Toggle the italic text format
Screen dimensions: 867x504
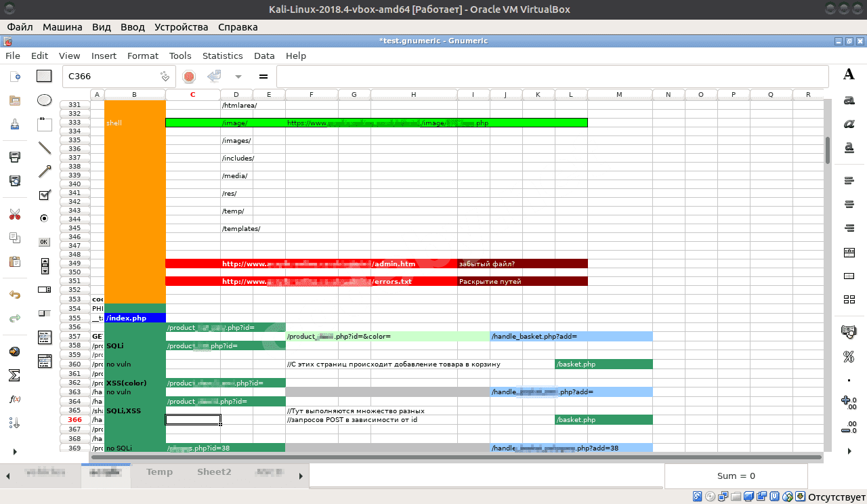coord(848,123)
